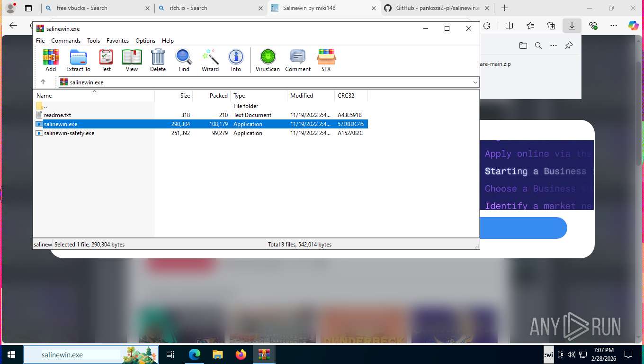
Task: Open the Edge profile icon
Action: (x=10, y=8)
